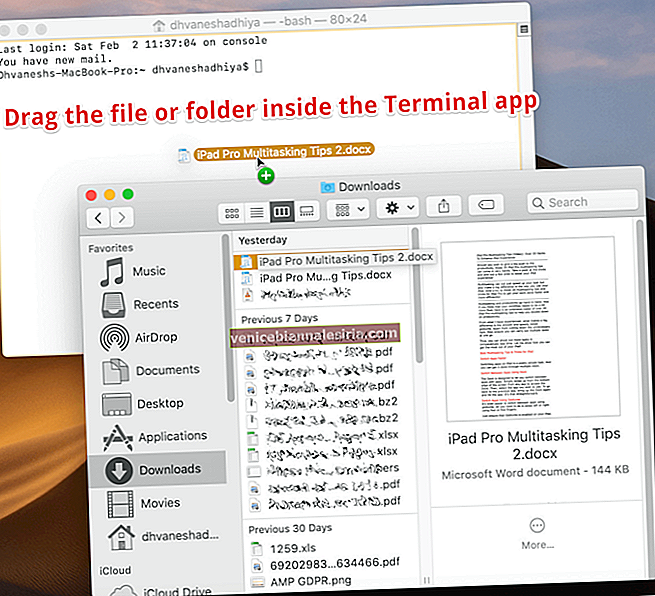Select the 1259.xls file
Image resolution: width=655 pixels, height=596 pixels.
click(x=284, y=548)
